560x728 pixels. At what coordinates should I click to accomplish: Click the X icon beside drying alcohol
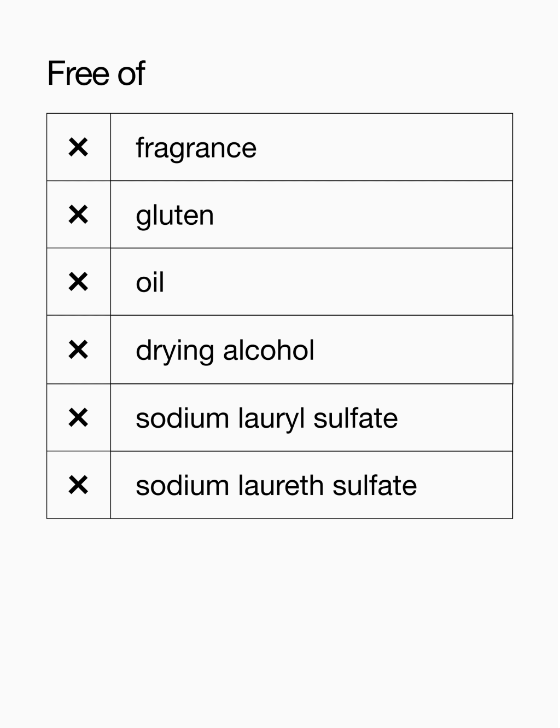[x=78, y=350]
